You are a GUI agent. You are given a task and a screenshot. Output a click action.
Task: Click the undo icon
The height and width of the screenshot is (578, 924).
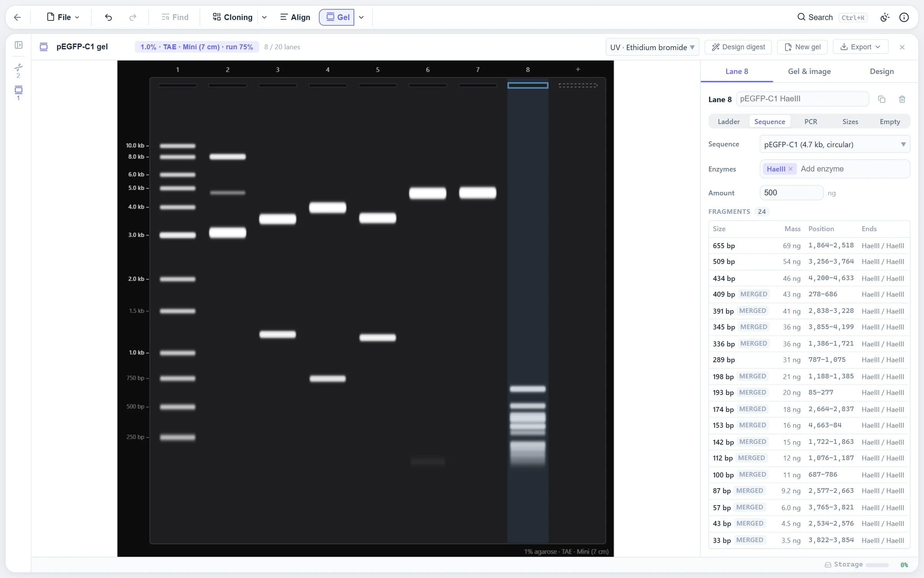[108, 17]
